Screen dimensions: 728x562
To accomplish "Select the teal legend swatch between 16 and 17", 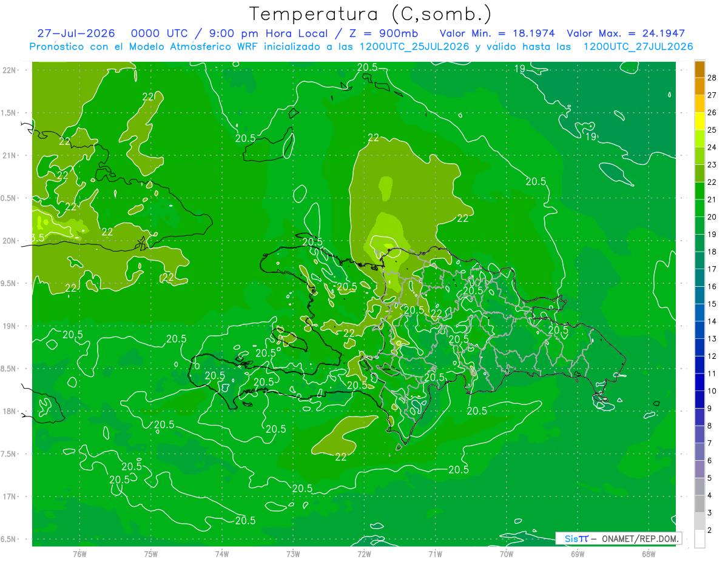I will pyautogui.click(x=699, y=278).
